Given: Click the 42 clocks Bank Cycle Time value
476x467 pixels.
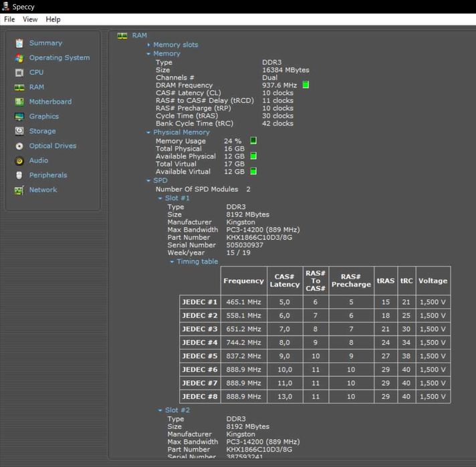Looking at the screenshot, I should click(x=277, y=124).
